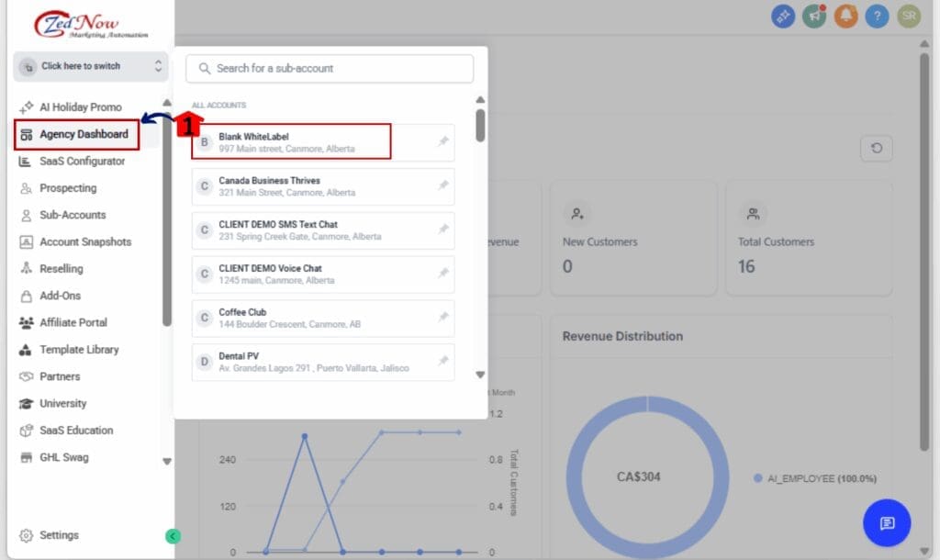
Task: Open the 'Click here to switch' dropdown
Action: pos(91,66)
